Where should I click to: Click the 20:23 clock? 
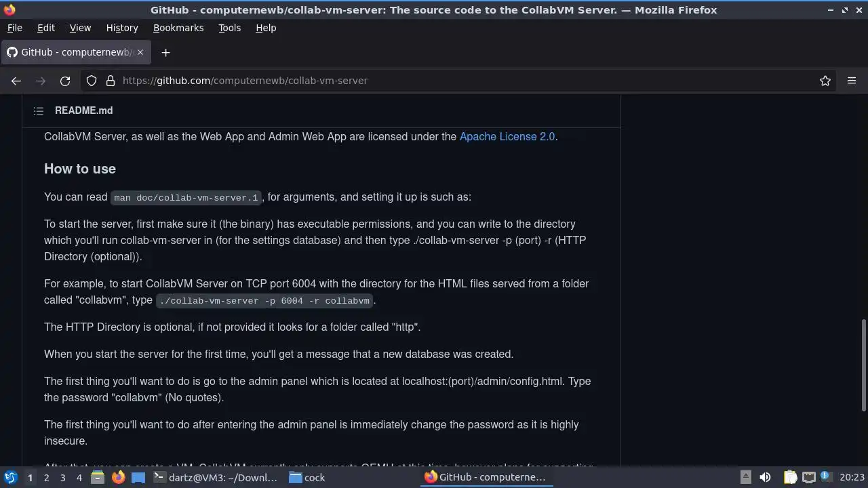coord(852,477)
